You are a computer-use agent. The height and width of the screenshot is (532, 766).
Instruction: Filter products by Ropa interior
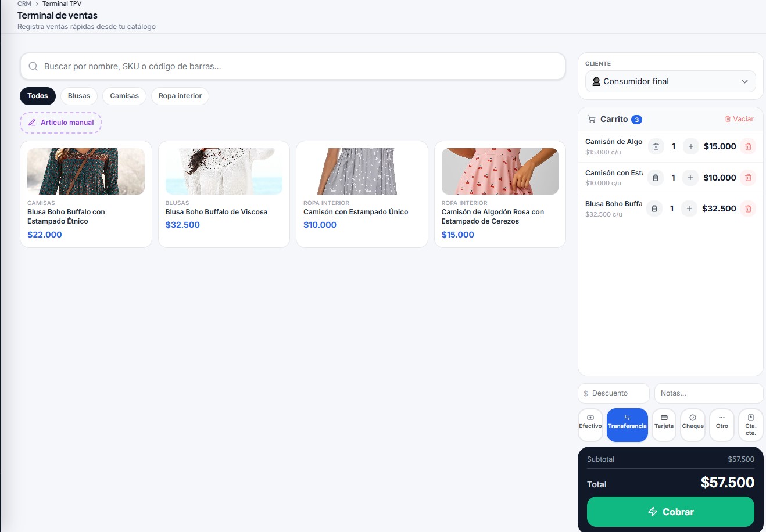click(180, 96)
